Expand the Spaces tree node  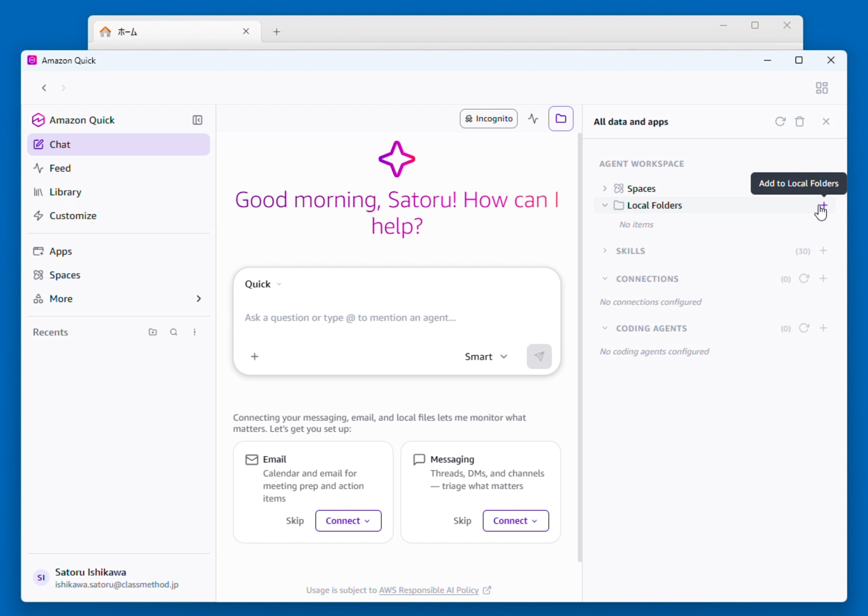point(605,188)
